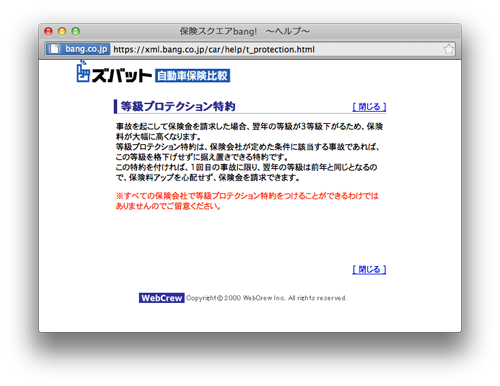Click the ズバット logo
The image size is (500, 386).
pyautogui.click(x=114, y=72)
